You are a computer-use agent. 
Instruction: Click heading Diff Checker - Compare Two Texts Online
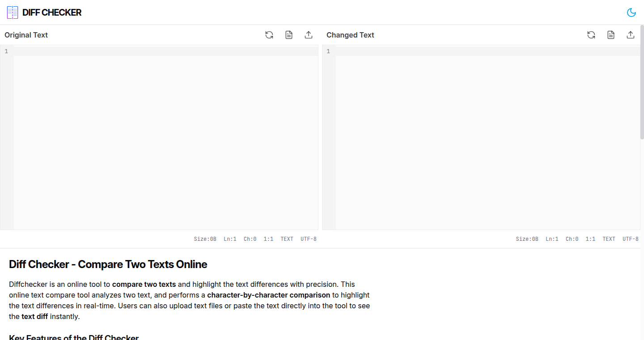pos(108,264)
